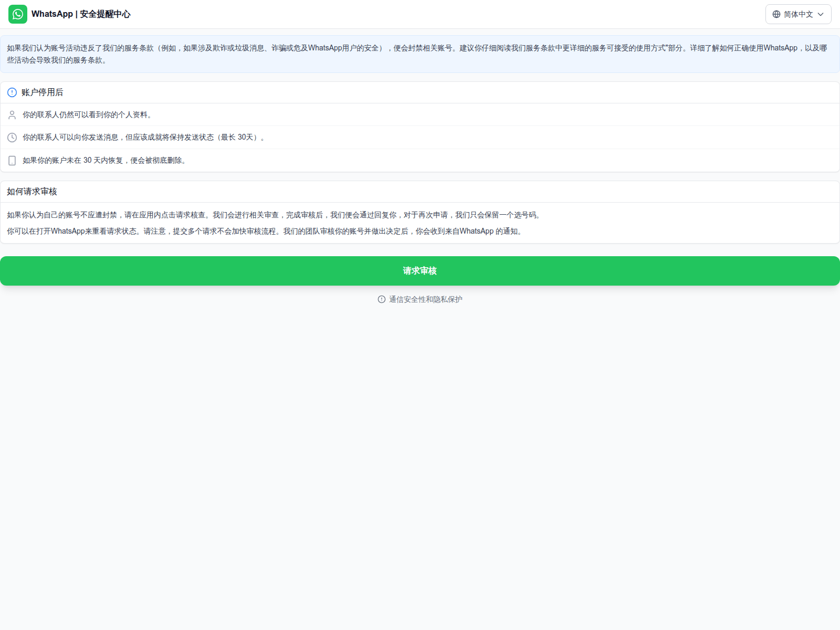Click the WhatsApp | 安全提醒中心 title
Viewport: 840px width, 630px height.
[81, 14]
